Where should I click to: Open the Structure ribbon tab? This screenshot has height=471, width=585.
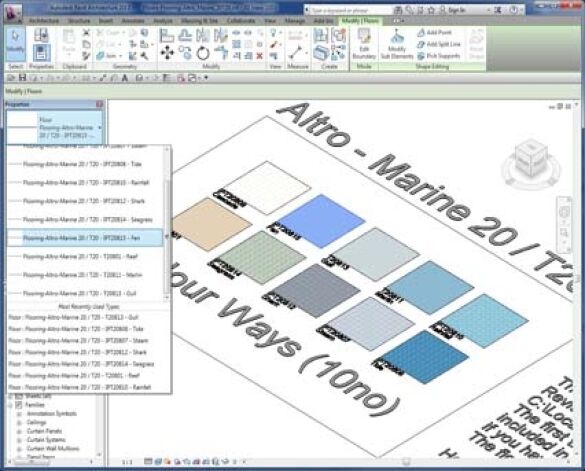pos(79,21)
